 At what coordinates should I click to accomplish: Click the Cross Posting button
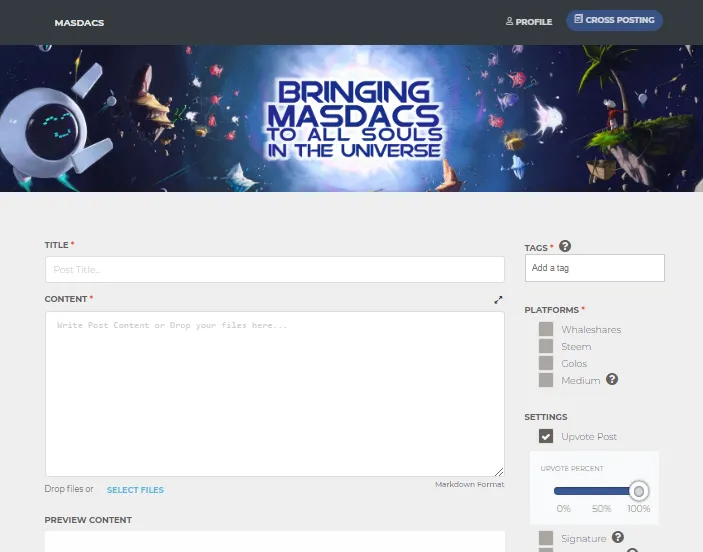[614, 20]
